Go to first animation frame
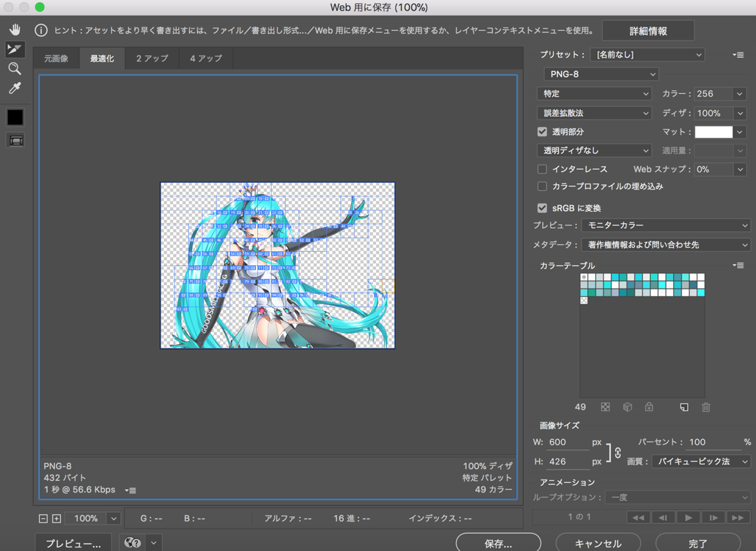 pyautogui.click(x=639, y=518)
